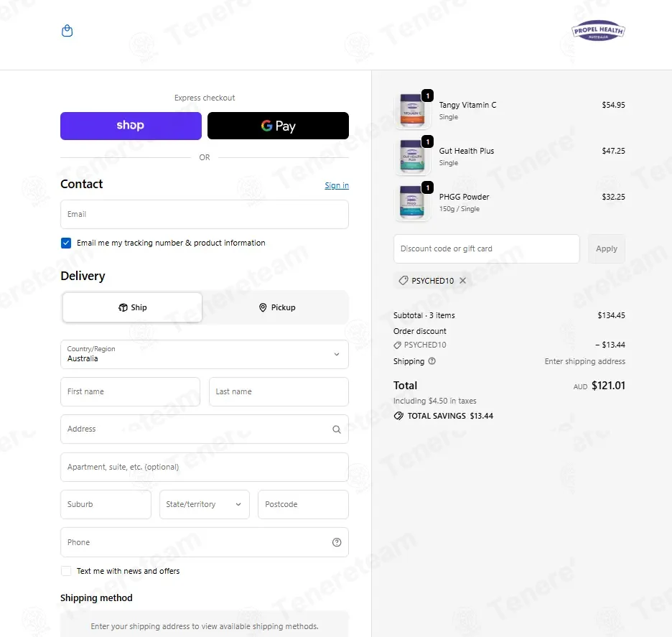Click the Phone input field
Viewport: 672px width, 637px height.
point(205,542)
